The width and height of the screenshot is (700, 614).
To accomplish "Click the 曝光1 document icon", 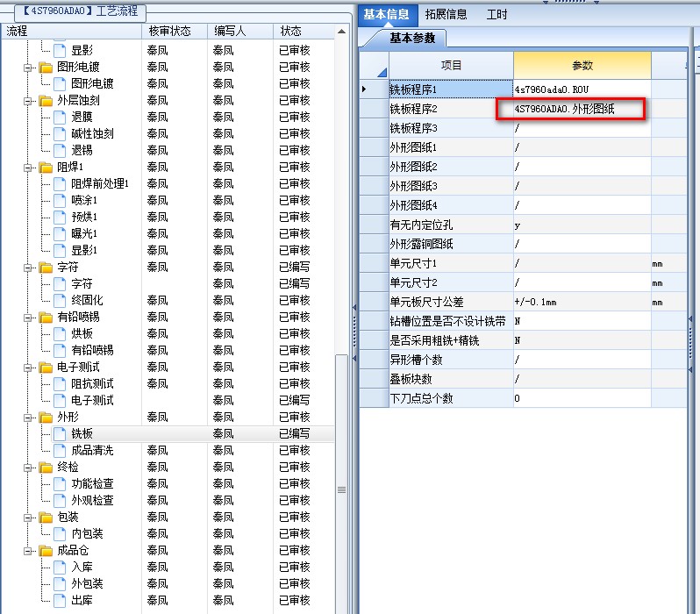I will coord(60,234).
